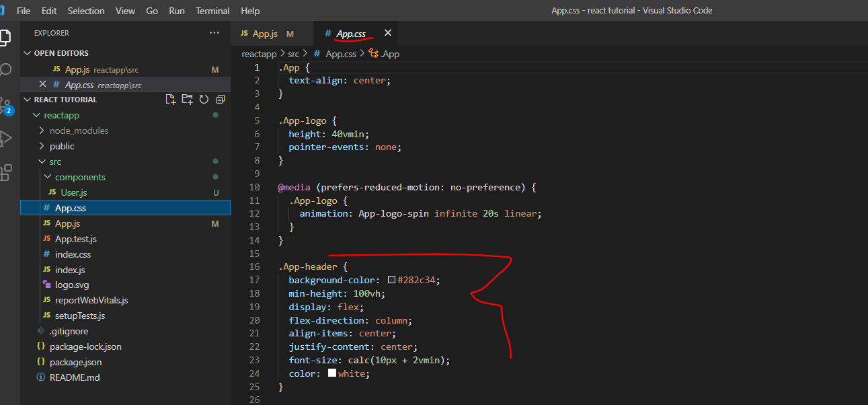The image size is (868, 405).
Task: Refresh the explorer file tree
Action: coord(204,100)
